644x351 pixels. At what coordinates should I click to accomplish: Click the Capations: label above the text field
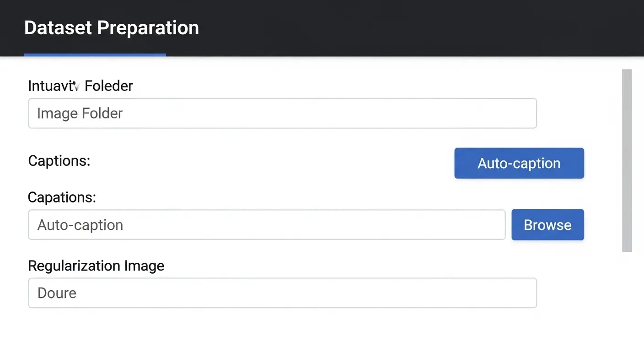point(62,197)
